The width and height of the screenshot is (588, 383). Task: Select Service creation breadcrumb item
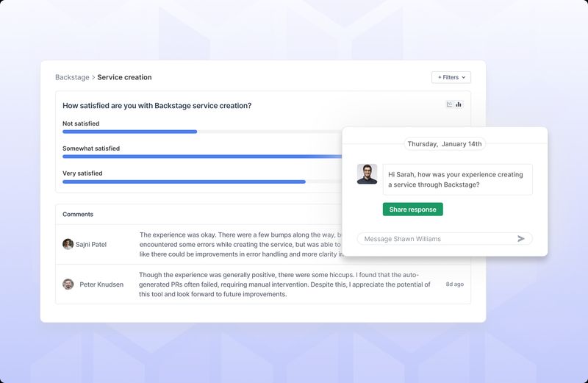[124, 77]
